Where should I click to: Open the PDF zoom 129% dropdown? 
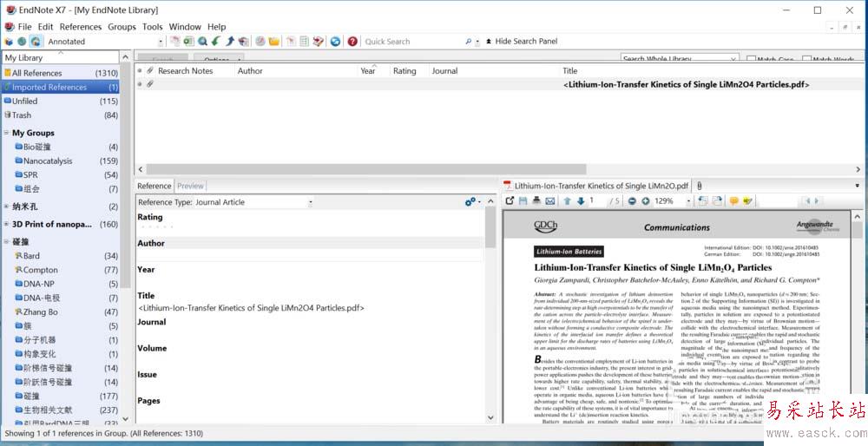pyautogui.click(x=688, y=201)
